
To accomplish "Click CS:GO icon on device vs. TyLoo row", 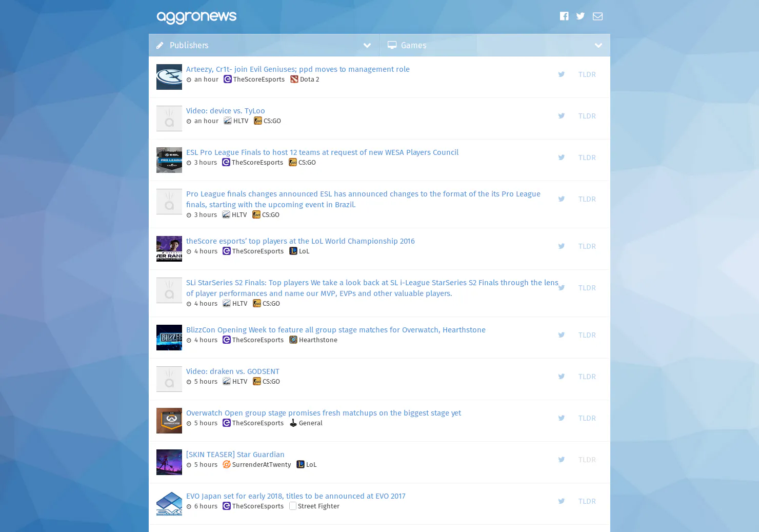I will point(258,121).
